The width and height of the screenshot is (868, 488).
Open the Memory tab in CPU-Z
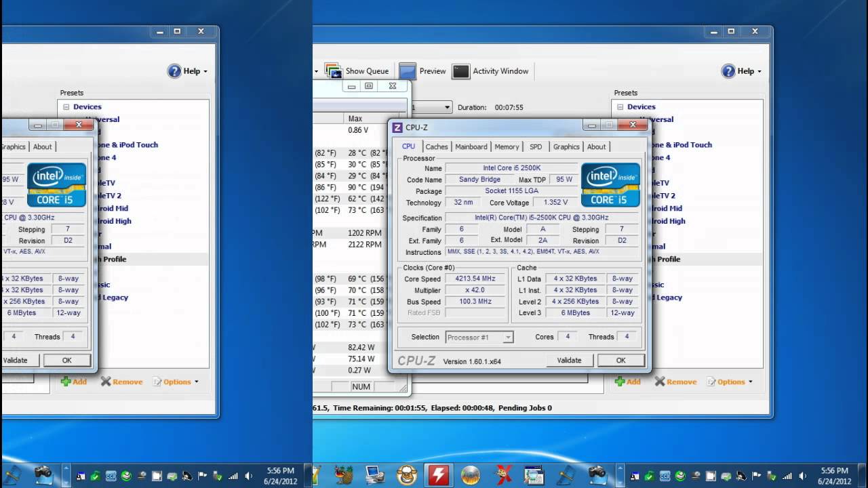(x=507, y=146)
